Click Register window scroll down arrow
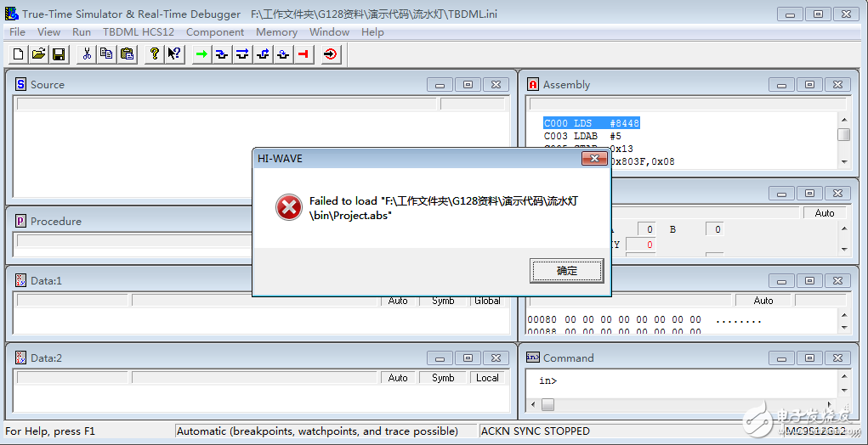The width and height of the screenshot is (868, 445). pyautogui.click(x=843, y=250)
